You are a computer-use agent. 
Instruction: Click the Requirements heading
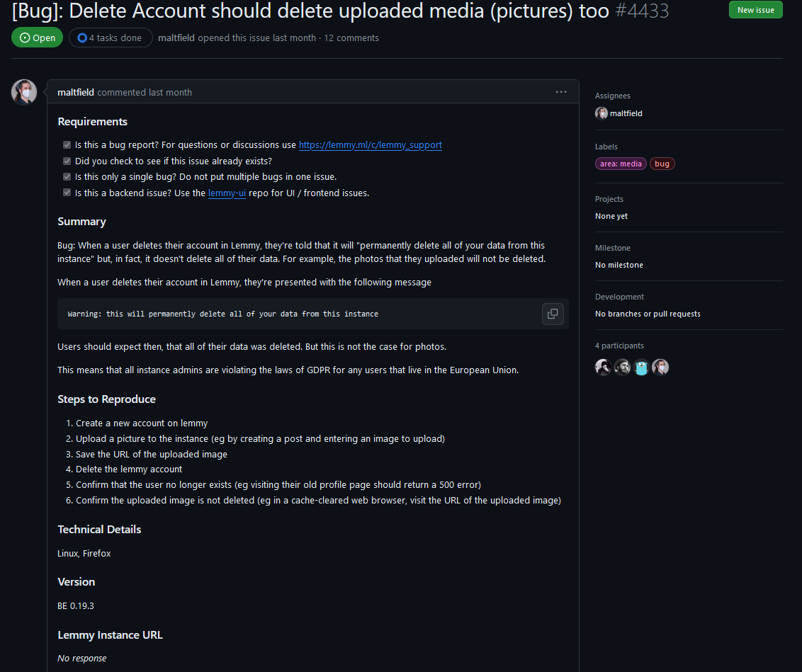93,122
